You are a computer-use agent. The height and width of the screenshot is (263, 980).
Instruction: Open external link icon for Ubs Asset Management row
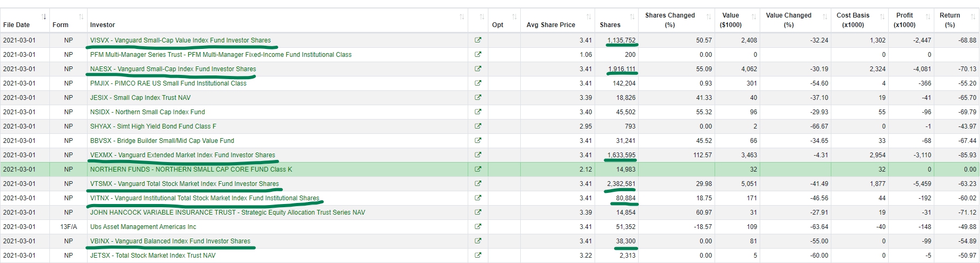478,227
